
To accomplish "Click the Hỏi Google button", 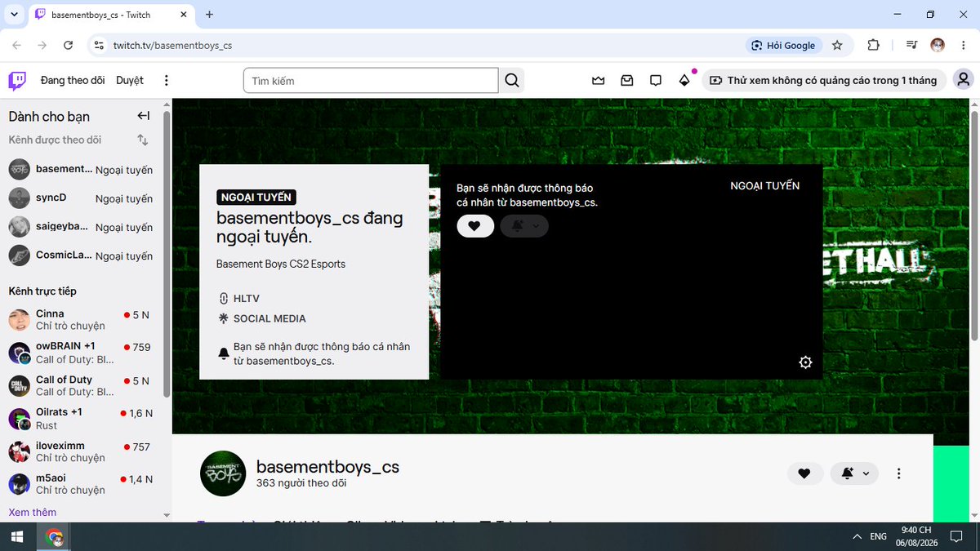I will [x=782, y=46].
